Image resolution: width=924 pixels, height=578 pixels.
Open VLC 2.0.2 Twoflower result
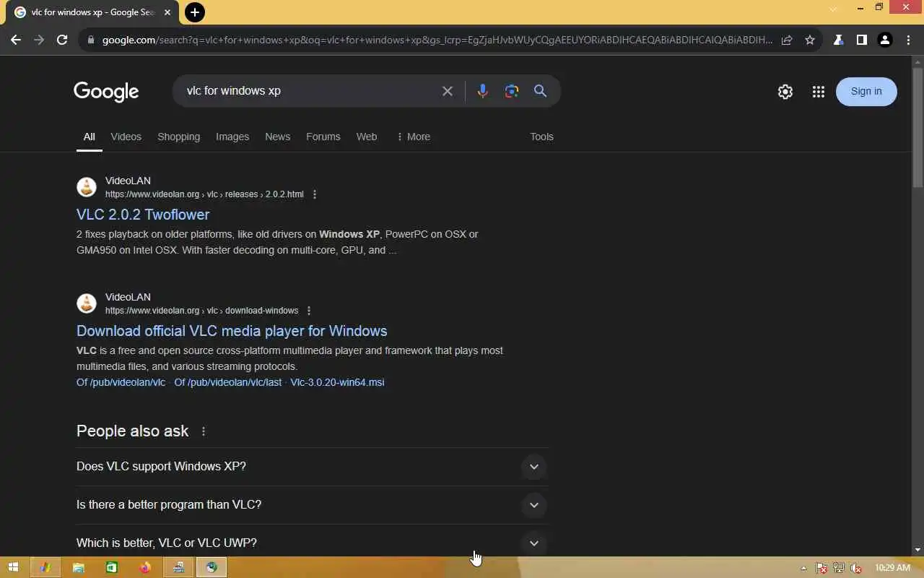tap(143, 215)
